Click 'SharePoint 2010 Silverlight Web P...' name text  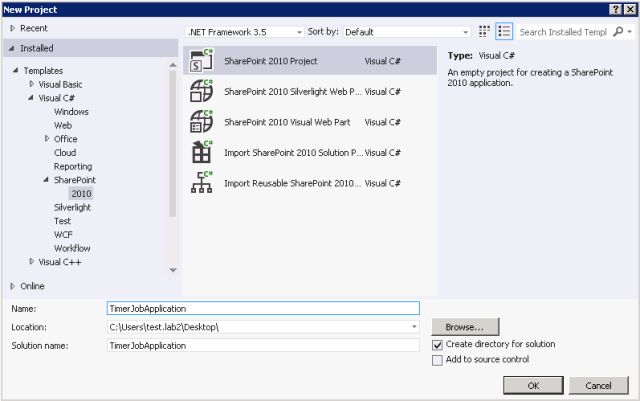293,91
